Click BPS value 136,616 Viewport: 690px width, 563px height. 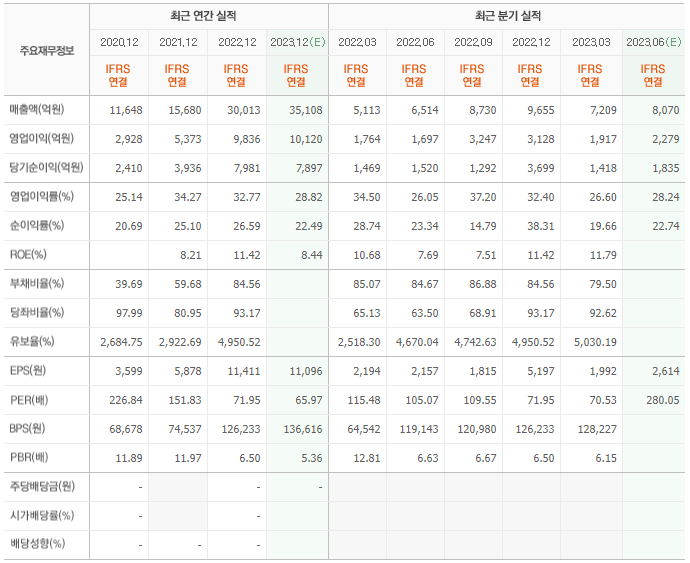pyautogui.click(x=303, y=429)
